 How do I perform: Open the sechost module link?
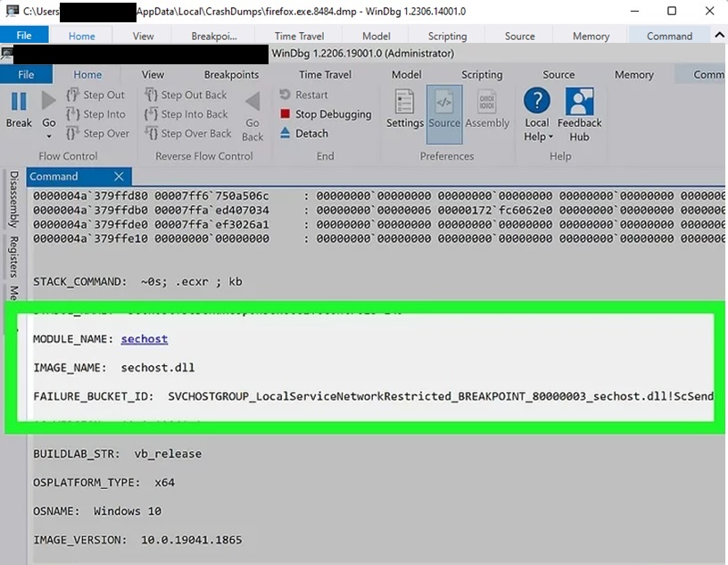[x=145, y=339]
